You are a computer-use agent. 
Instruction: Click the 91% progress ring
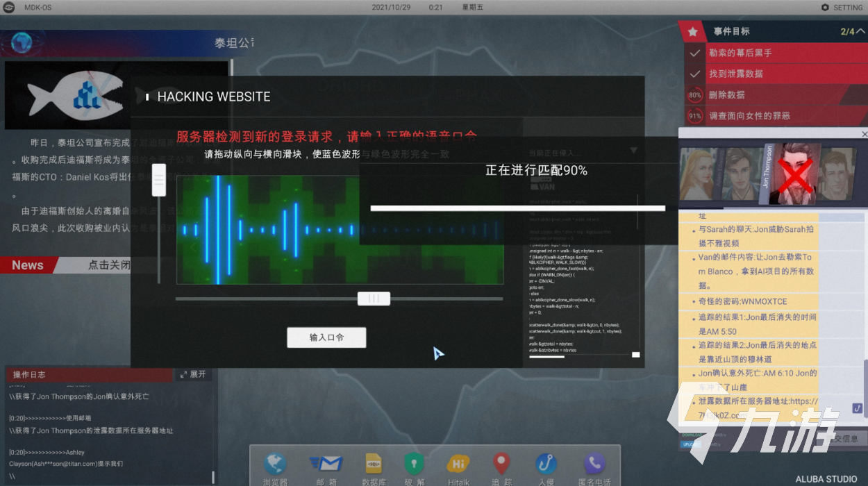(694, 116)
